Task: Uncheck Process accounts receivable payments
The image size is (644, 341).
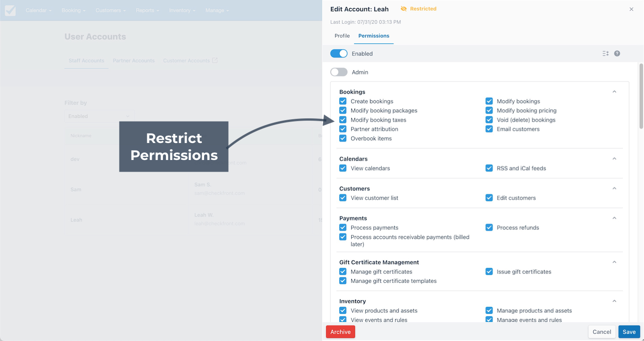Action: 343,237
